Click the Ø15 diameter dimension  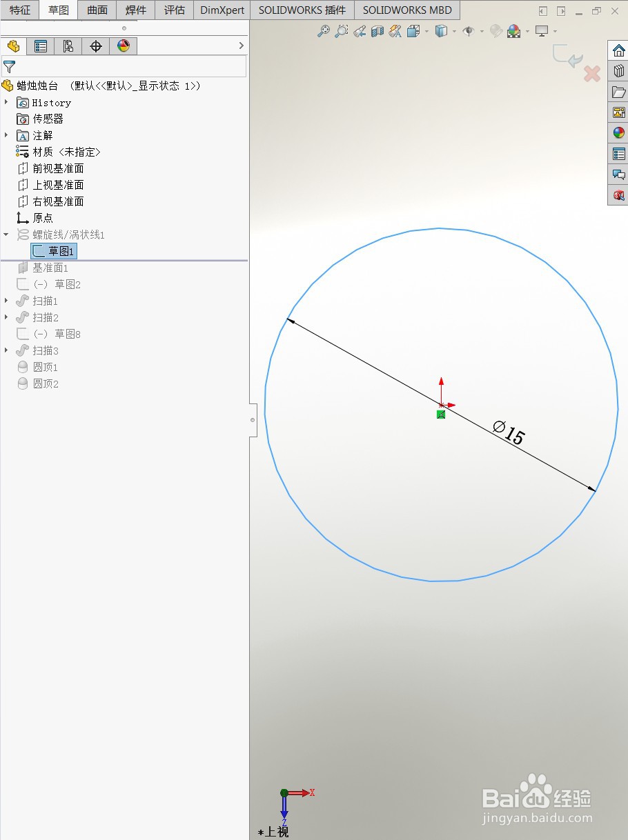(509, 432)
